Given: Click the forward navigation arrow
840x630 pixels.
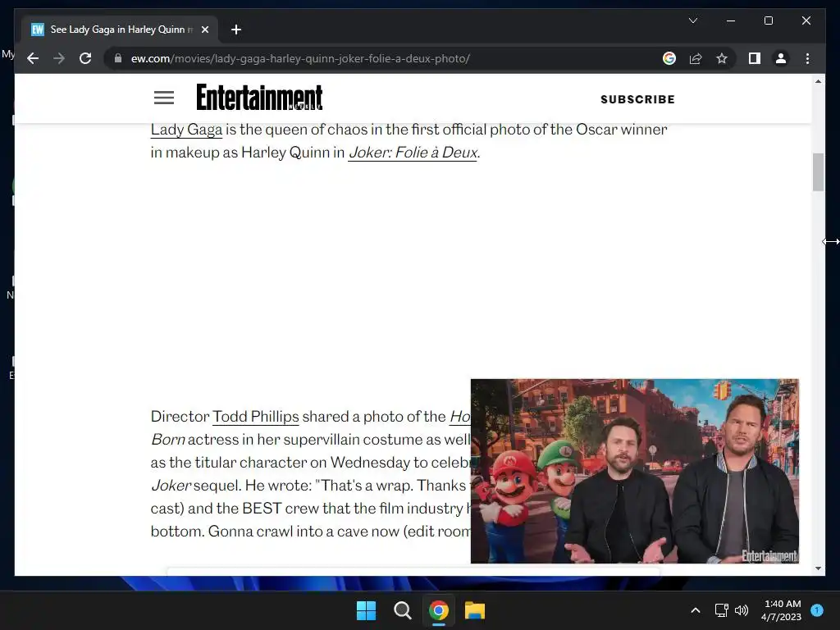Looking at the screenshot, I should coord(59,58).
